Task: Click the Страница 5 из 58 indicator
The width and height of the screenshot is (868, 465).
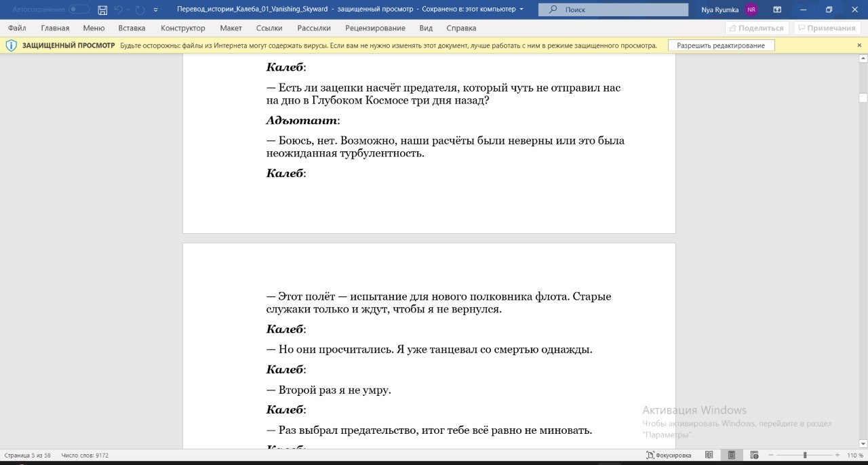Action: [27, 456]
